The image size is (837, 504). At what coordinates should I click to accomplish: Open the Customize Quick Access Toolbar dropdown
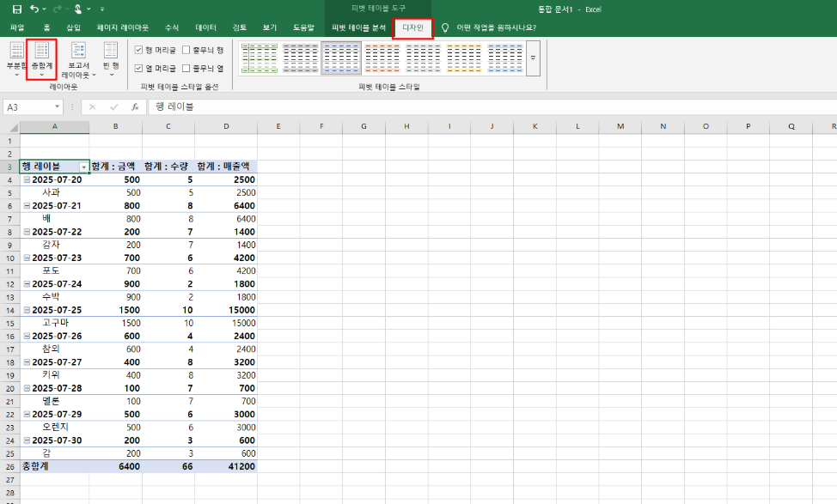coord(102,9)
